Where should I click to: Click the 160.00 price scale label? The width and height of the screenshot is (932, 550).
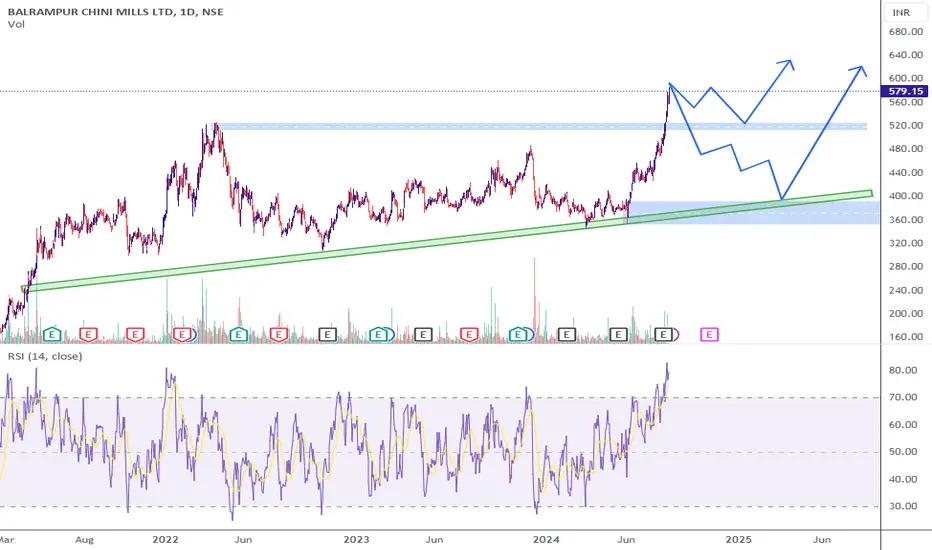[x=906, y=337]
